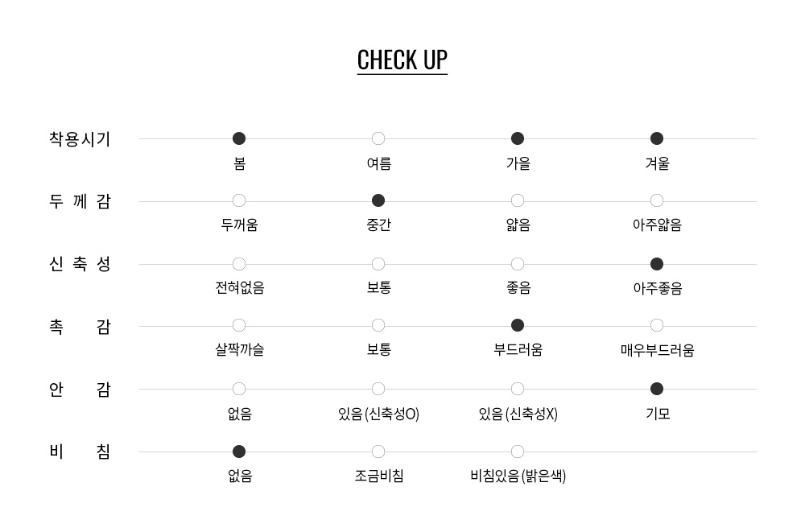This screenshot has height=532, width=805.
Task: Select 좋음 dot in 신축성 row
Action: (518, 264)
